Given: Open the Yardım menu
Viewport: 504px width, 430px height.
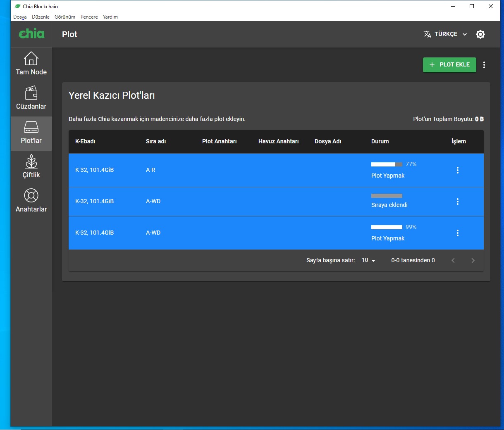Looking at the screenshot, I should coord(110,17).
